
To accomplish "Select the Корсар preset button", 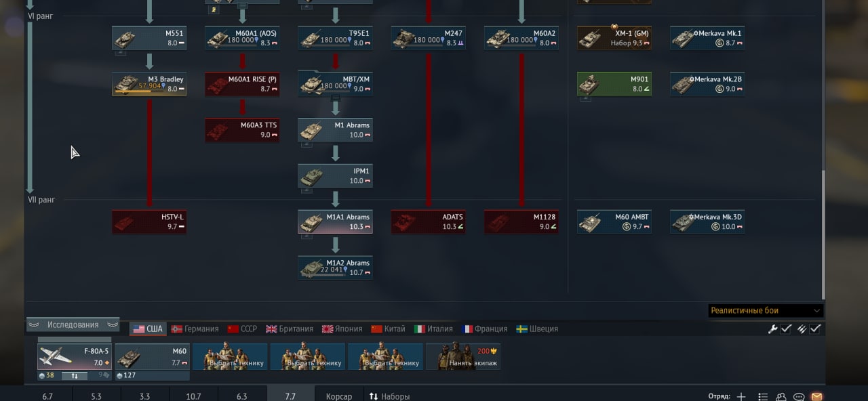I will 339,396.
